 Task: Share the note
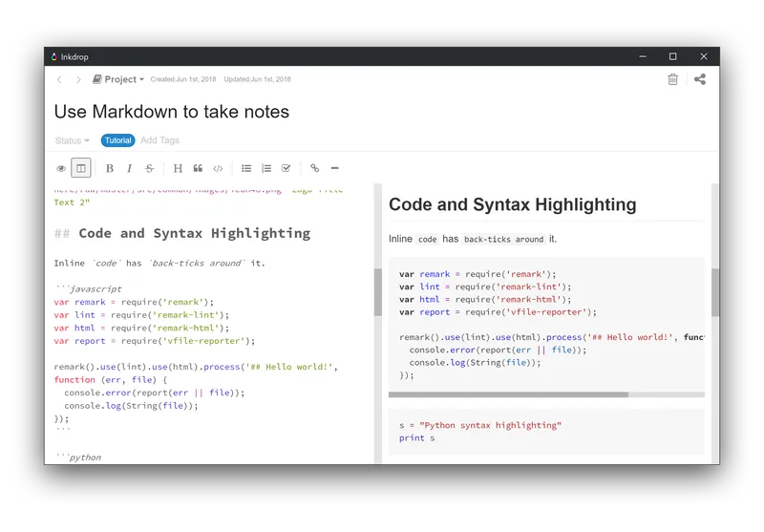click(700, 79)
